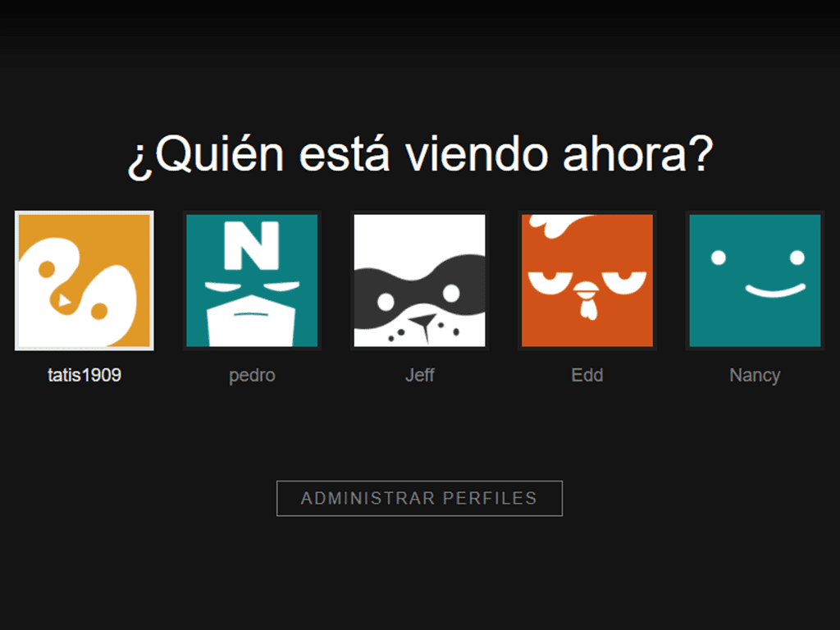Screen dimensions: 840x630
Task: Click the raccoon's nose on Jeff's avatar
Action: 423,322
